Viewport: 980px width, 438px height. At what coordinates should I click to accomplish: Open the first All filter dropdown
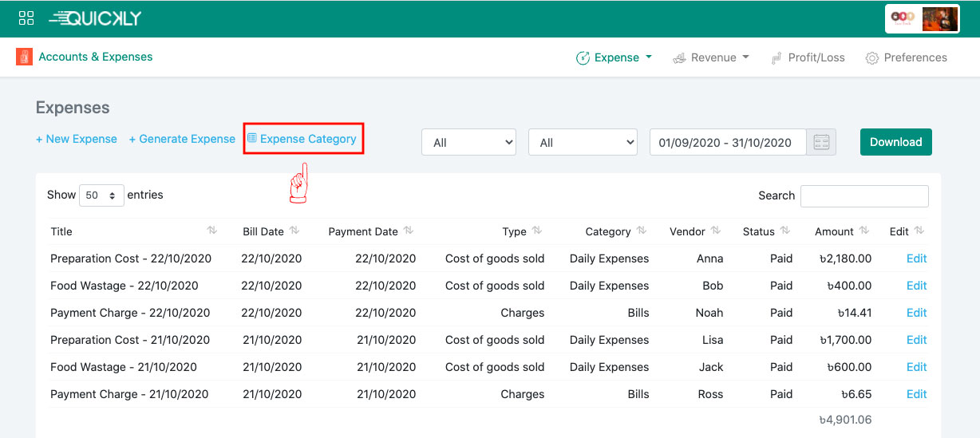[x=469, y=142]
